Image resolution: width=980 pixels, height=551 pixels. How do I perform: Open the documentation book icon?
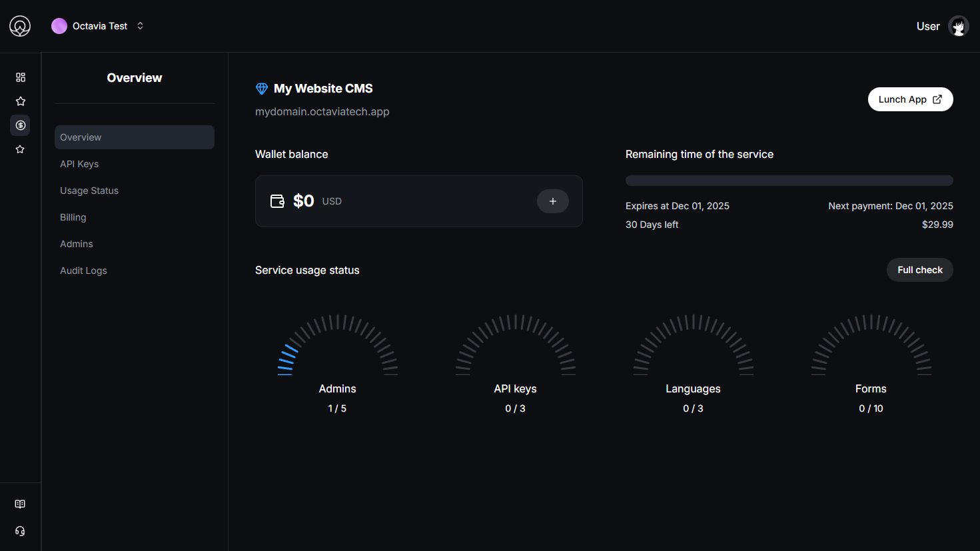tap(20, 504)
